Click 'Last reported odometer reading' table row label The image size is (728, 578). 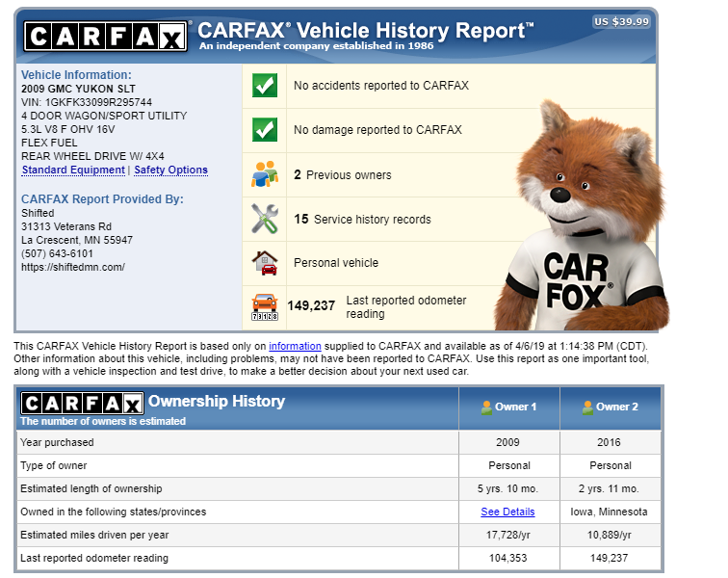point(94,558)
